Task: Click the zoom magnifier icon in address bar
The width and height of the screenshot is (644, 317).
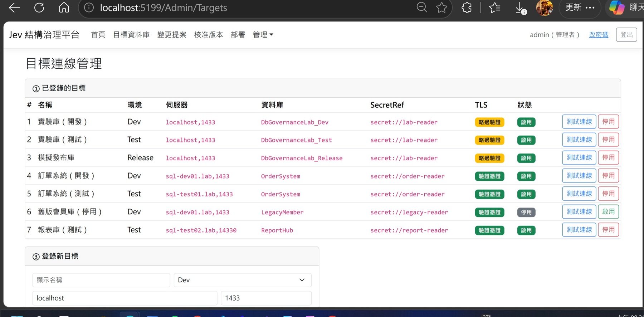Action: pos(422,8)
